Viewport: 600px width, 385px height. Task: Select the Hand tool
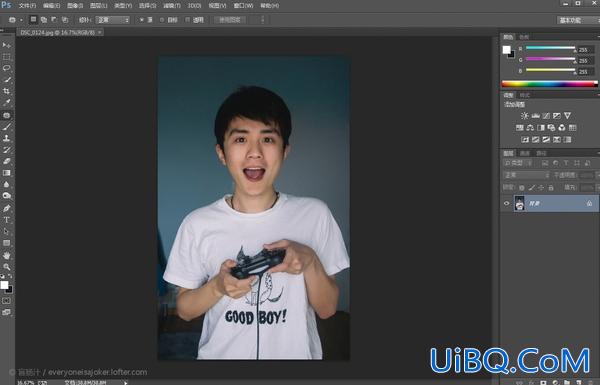point(7,255)
